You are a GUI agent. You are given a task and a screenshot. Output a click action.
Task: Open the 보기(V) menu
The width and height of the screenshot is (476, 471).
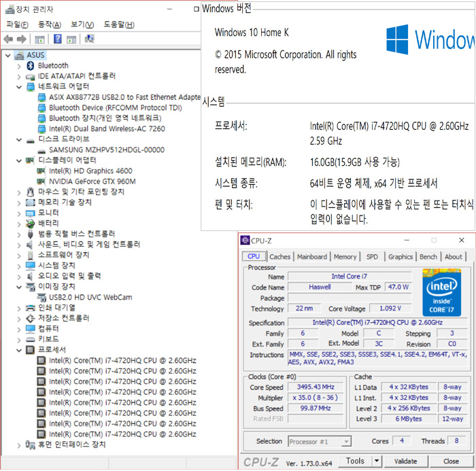click(82, 24)
